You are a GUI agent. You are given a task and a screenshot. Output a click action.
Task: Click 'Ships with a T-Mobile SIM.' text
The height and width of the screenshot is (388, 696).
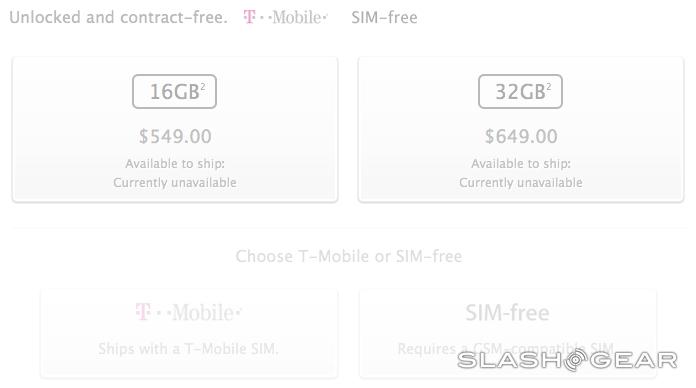pos(188,348)
